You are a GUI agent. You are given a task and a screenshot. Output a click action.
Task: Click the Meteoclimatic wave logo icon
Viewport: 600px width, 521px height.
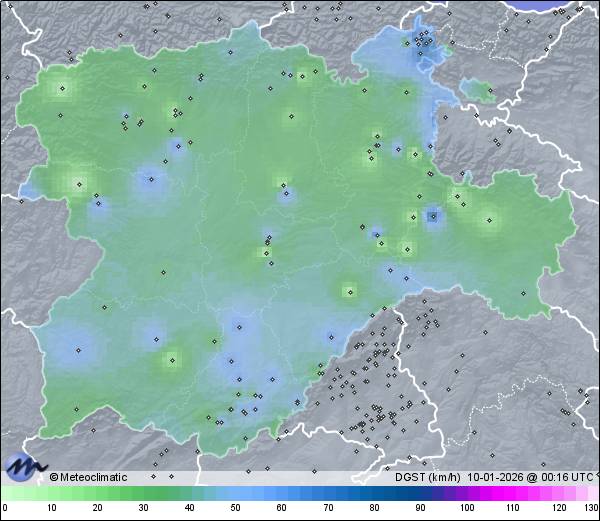coord(24,465)
